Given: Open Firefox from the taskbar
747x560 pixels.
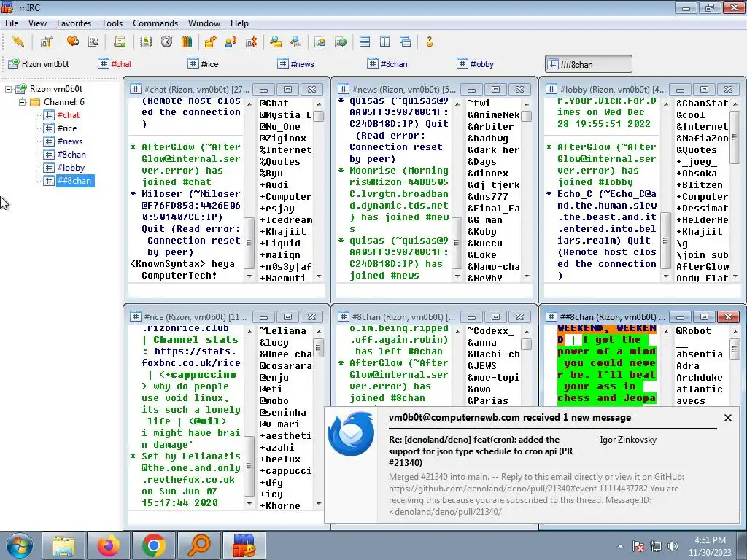Looking at the screenshot, I should [109, 545].
